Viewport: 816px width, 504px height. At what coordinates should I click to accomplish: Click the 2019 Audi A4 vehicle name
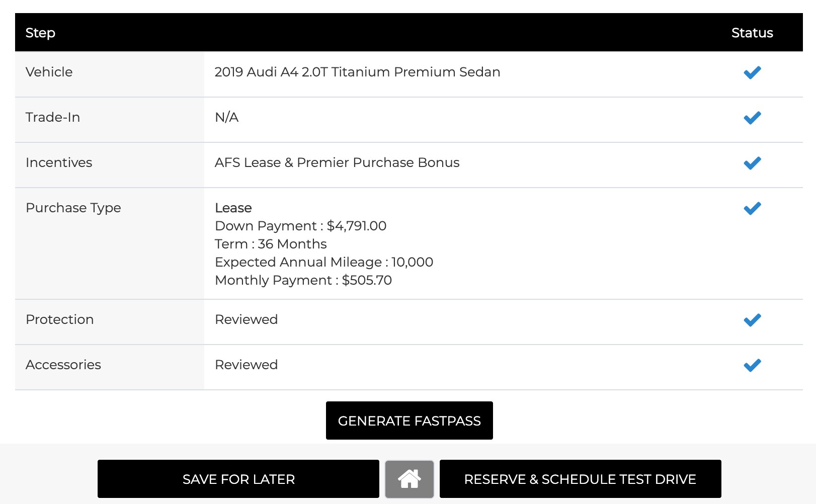(x=357, y=72)
